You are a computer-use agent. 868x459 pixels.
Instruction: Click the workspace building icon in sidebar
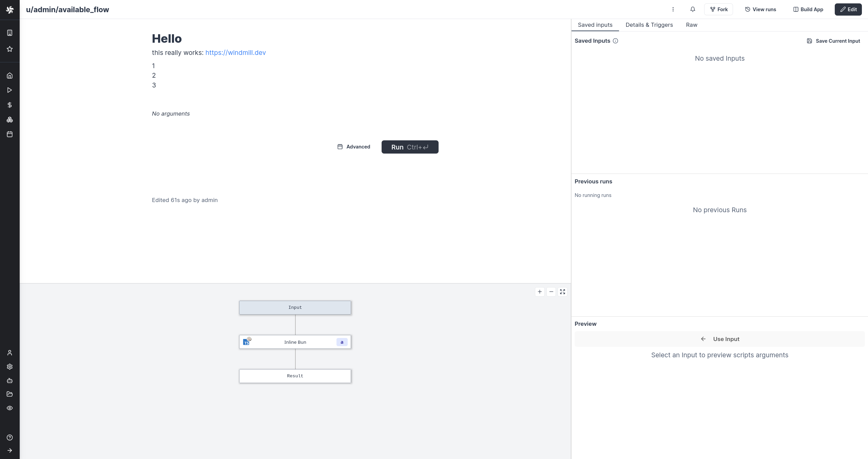click(x=10, y=33)
